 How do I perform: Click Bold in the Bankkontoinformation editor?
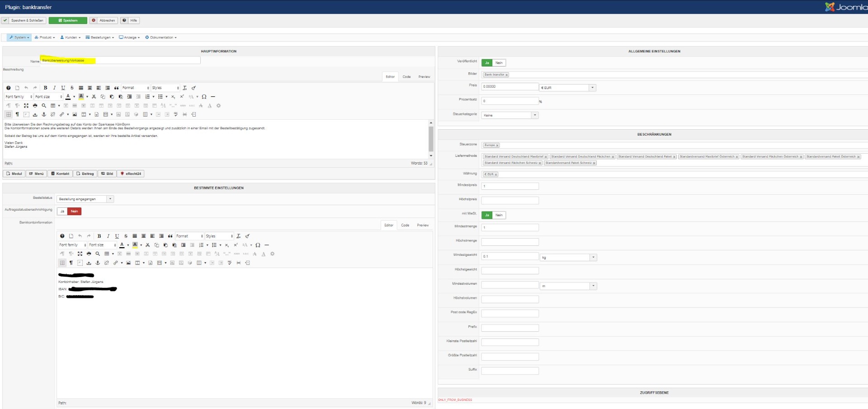99,236
